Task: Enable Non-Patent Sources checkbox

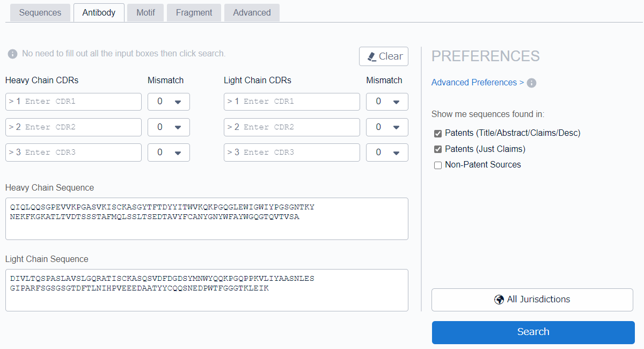Action: pyautogui.click(x=438, y=165)
